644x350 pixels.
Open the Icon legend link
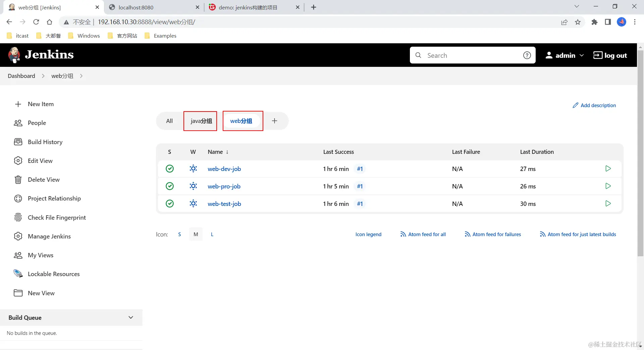[x=368, y=234]
